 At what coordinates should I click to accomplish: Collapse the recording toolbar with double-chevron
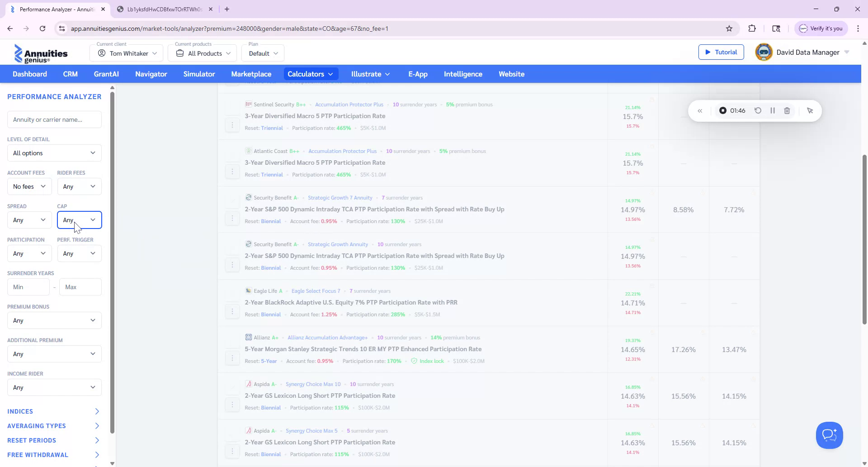click(700, 110)
